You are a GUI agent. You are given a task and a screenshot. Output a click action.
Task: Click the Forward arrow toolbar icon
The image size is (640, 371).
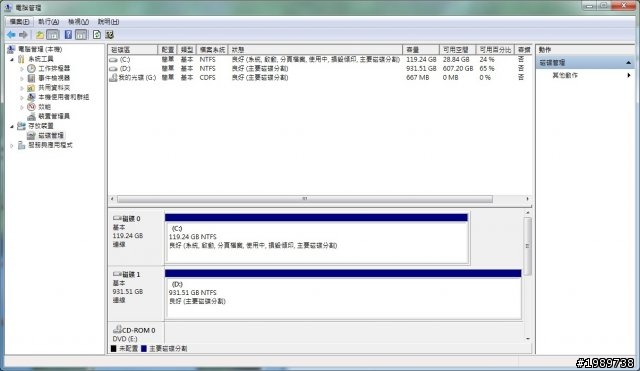pyautogui.click(x=24, y=35)
